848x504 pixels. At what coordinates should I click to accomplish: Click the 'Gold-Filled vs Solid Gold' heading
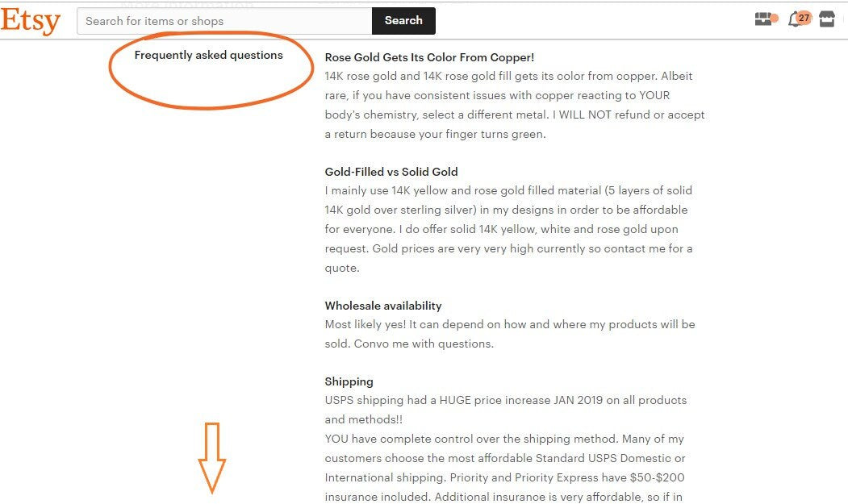[391, 172]
